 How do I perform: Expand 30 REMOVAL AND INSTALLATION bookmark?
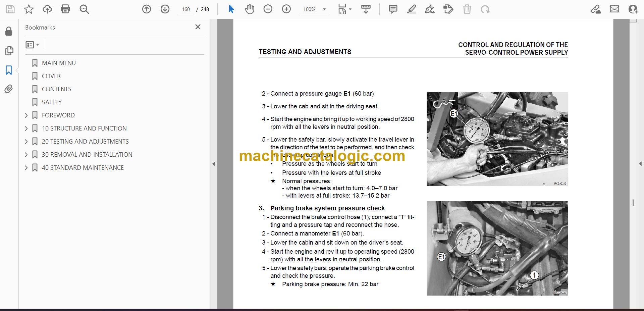click(26, 155)
